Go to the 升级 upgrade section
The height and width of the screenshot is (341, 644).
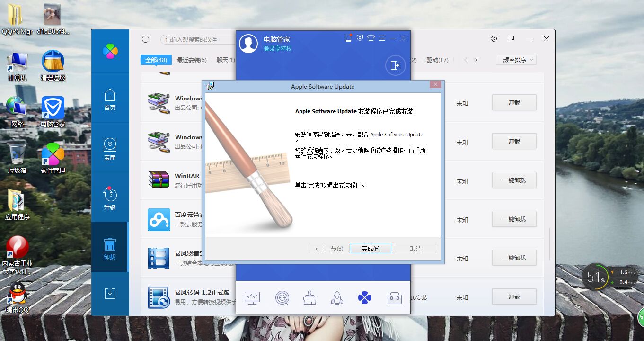pos(110,199)
